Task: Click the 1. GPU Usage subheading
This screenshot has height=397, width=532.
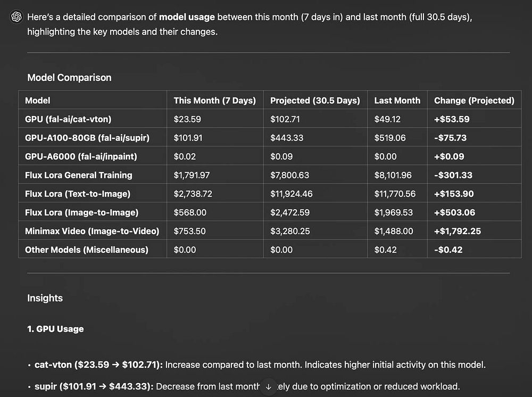Action: 55,329
